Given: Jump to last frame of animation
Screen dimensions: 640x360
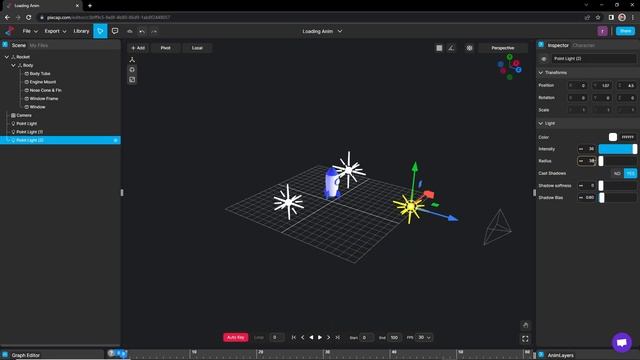Looking at the screenshot, I should [338, 338].
